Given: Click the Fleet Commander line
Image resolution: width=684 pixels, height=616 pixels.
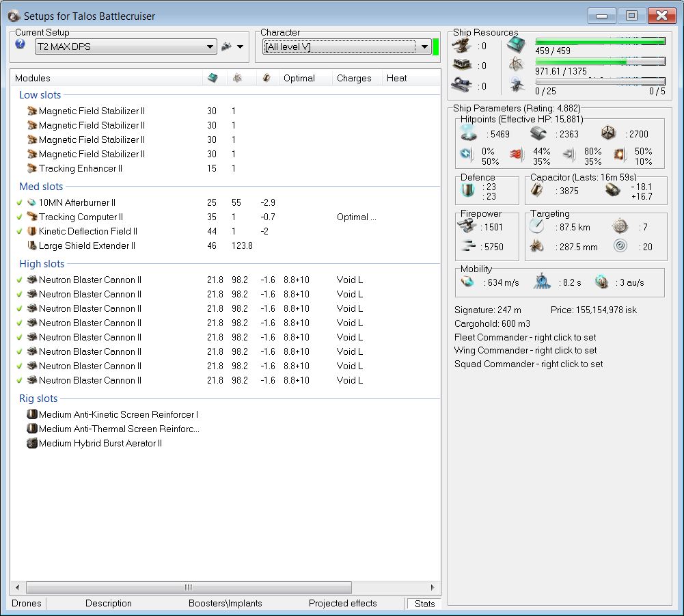Looking at the screenshot, I should click(525, 337).
